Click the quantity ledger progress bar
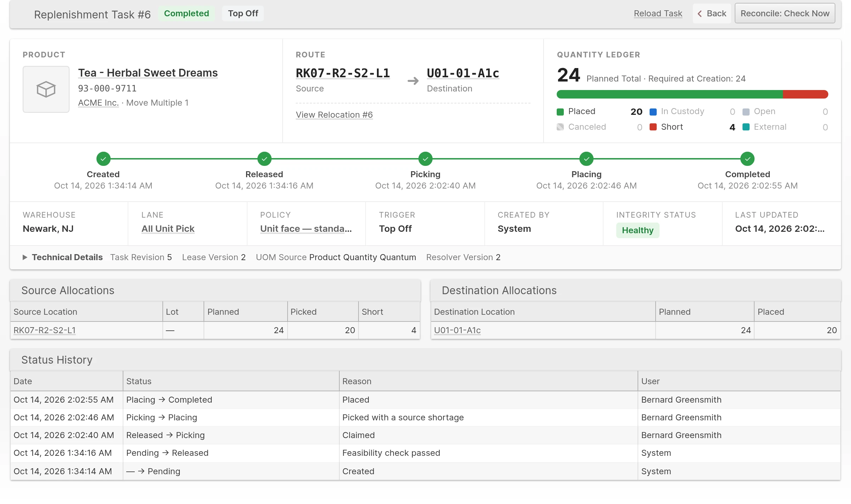 coord(692,94)
